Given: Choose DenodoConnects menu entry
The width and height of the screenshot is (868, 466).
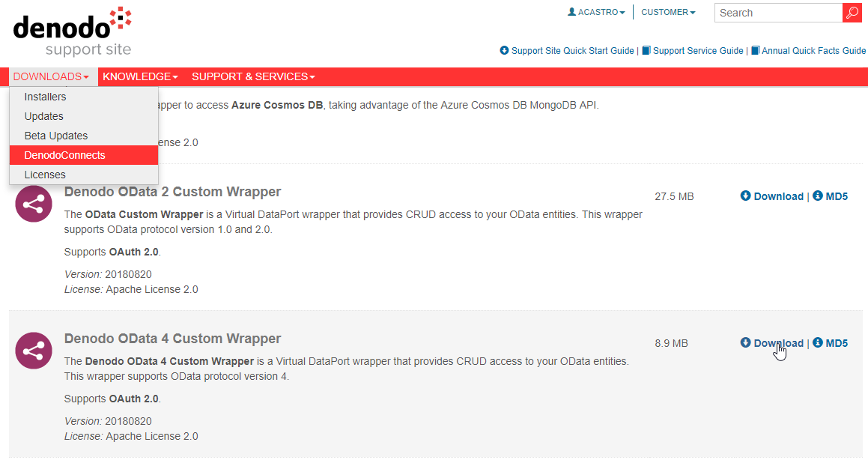Looking at the screenshot, I should pos(84,155).
